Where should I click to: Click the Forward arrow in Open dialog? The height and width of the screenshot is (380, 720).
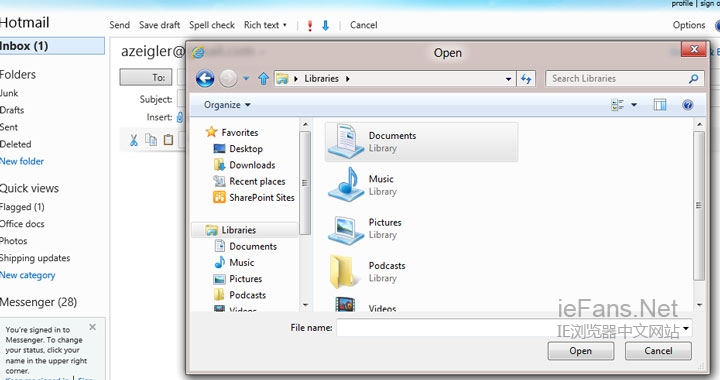click(228, 78)
